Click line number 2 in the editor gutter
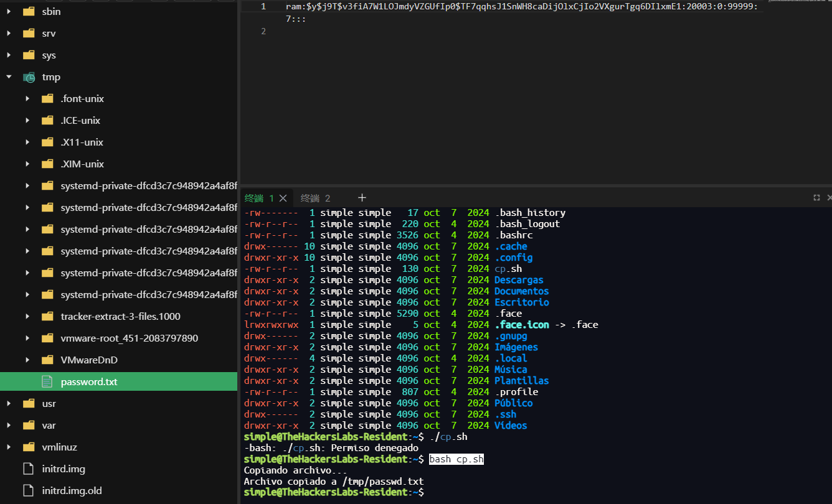This screenshot has width=832, height=504. coord(263,31)
